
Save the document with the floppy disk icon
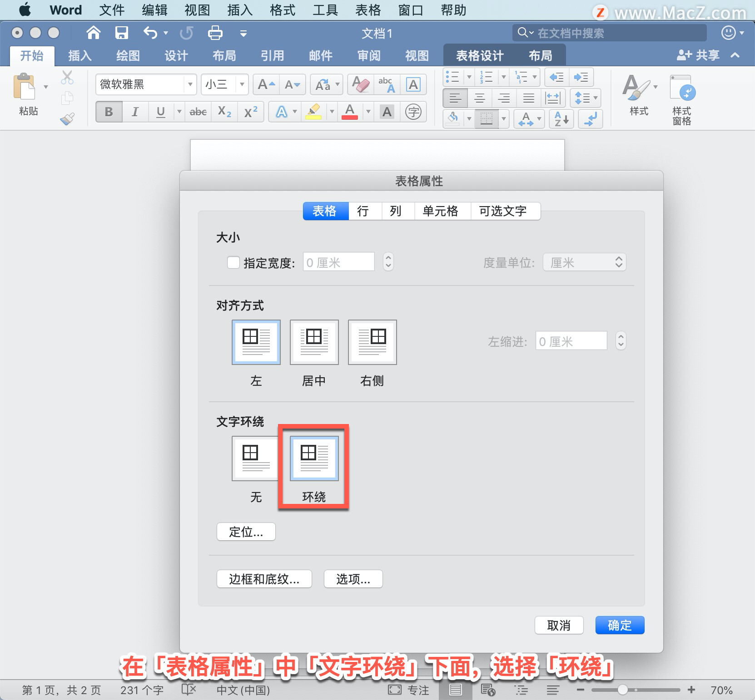(x=122, y=33)
